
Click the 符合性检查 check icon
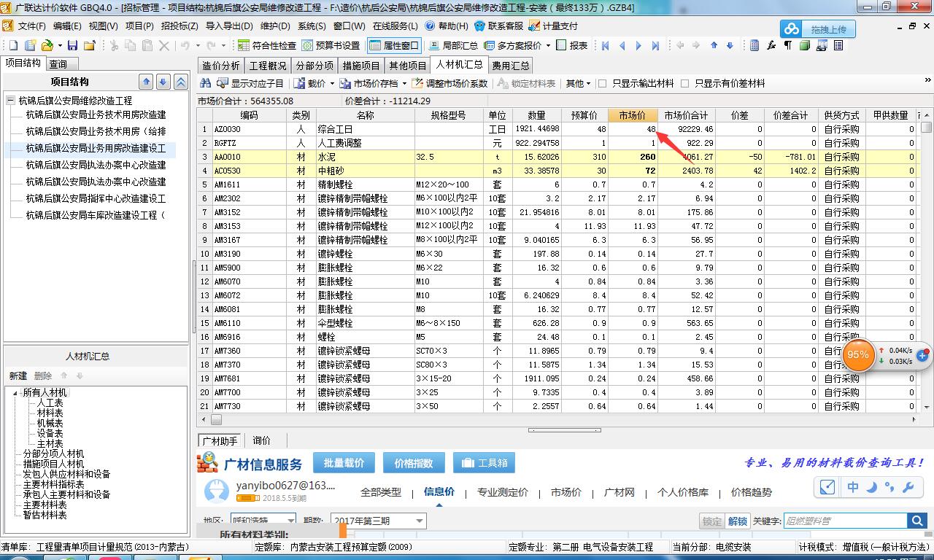click(x=244, y=45)
